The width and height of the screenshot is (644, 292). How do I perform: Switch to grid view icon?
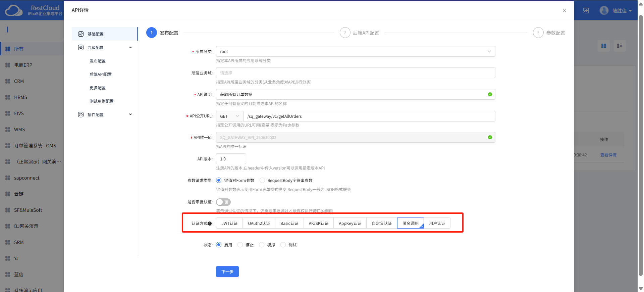tap(604, 46)
